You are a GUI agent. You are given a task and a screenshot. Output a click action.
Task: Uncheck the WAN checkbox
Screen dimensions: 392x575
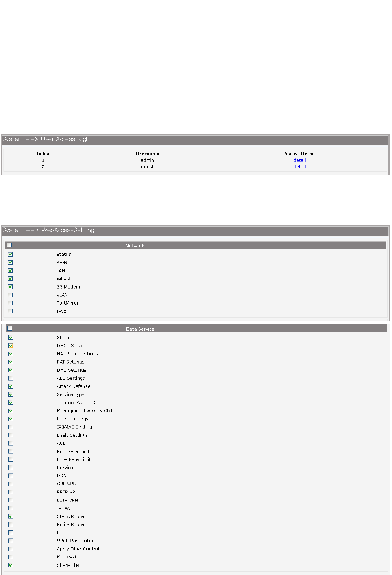tap(11, 262)
